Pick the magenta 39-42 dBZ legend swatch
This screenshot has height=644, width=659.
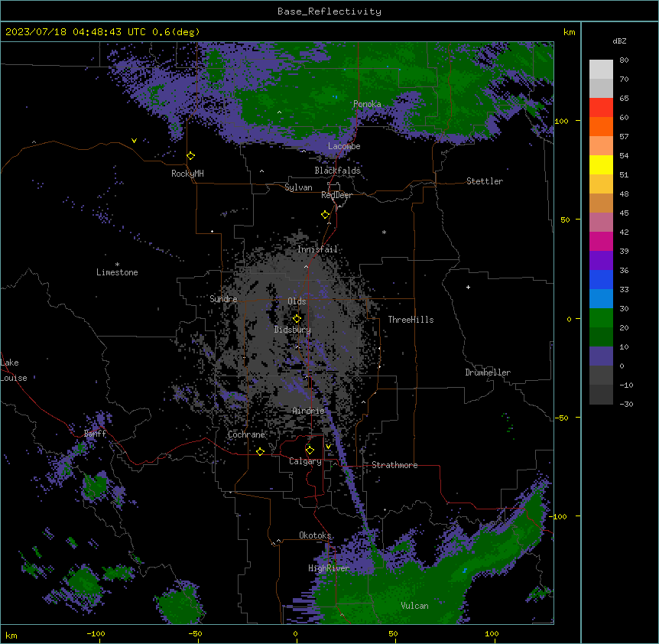[x=601, y=242]
